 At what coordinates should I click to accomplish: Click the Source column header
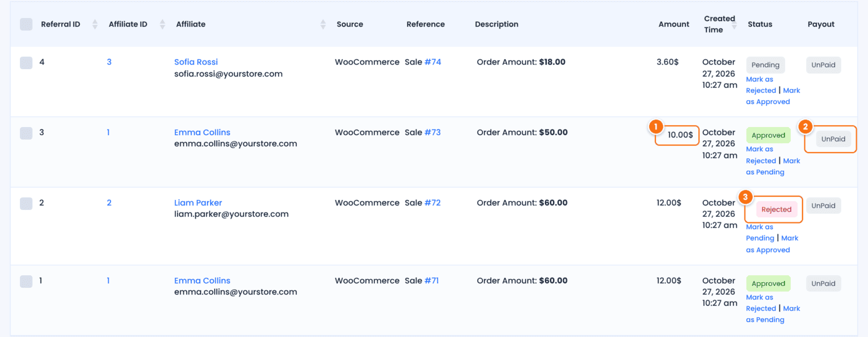[350, 24]
